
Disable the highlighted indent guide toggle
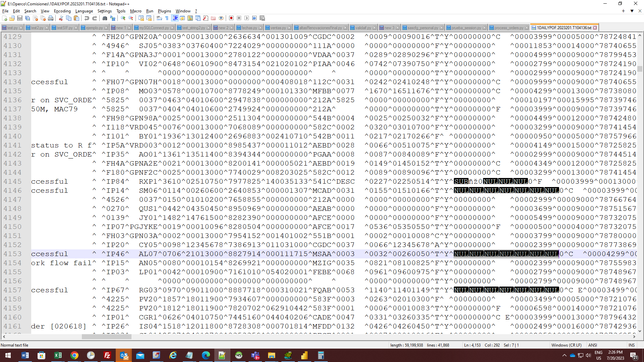click(175, 18)
